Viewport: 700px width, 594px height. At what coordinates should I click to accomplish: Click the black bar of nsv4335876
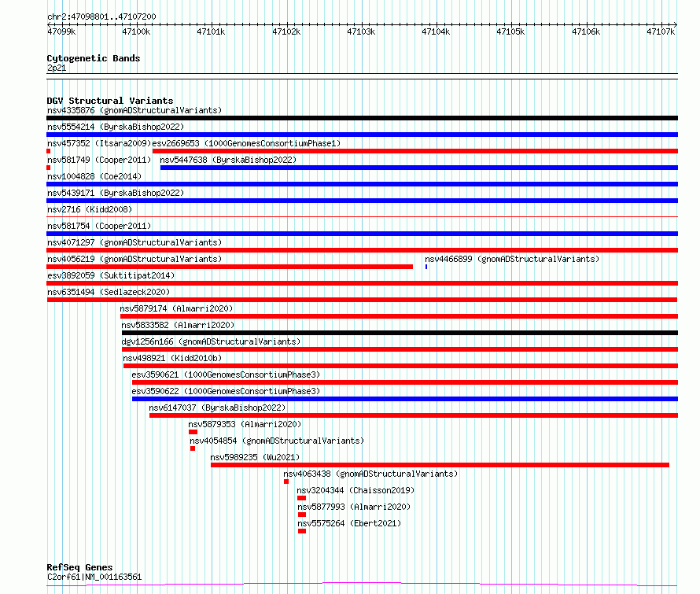pyautogui.click(x=362, y=118)
